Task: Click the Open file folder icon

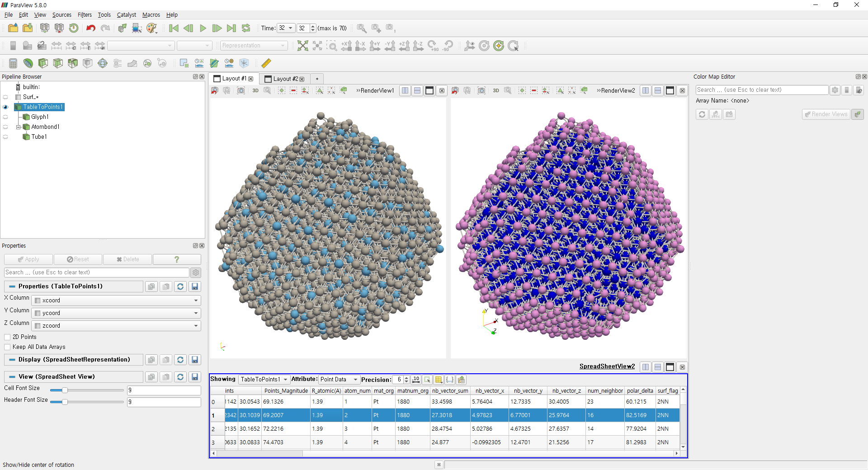Action: (x=13, y=28)
